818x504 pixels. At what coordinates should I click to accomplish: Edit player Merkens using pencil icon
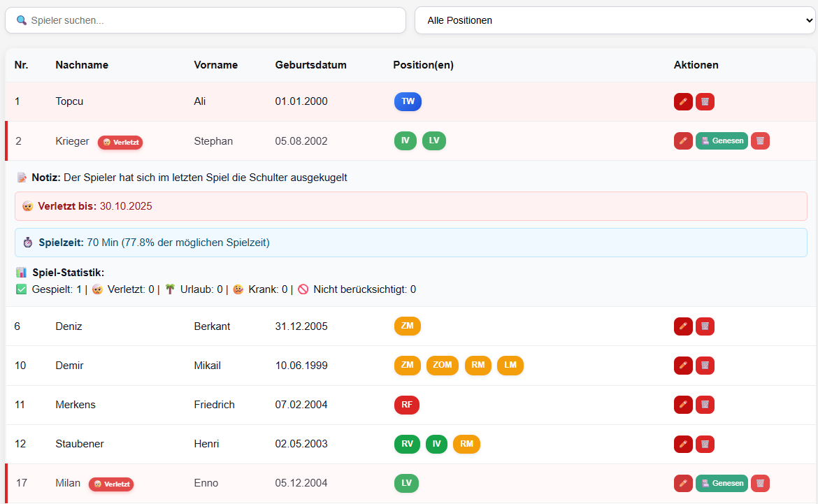click(x=683, y=405)
